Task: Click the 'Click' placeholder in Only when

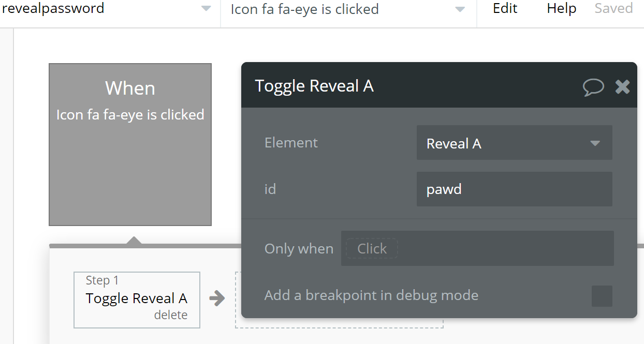Action: [x=372, y=248]
